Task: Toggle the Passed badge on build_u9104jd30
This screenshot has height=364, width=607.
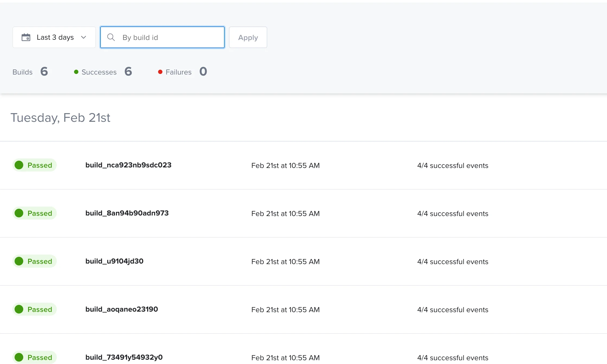Action: pyautogui.click(x=35, y=261)
